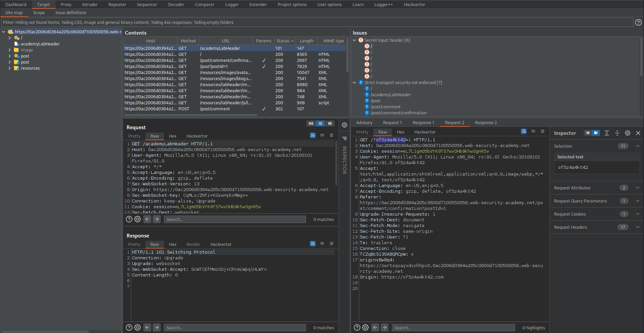Select the POST /post/comment row
This screenshot has width=644, height=333.
[235, 109]
